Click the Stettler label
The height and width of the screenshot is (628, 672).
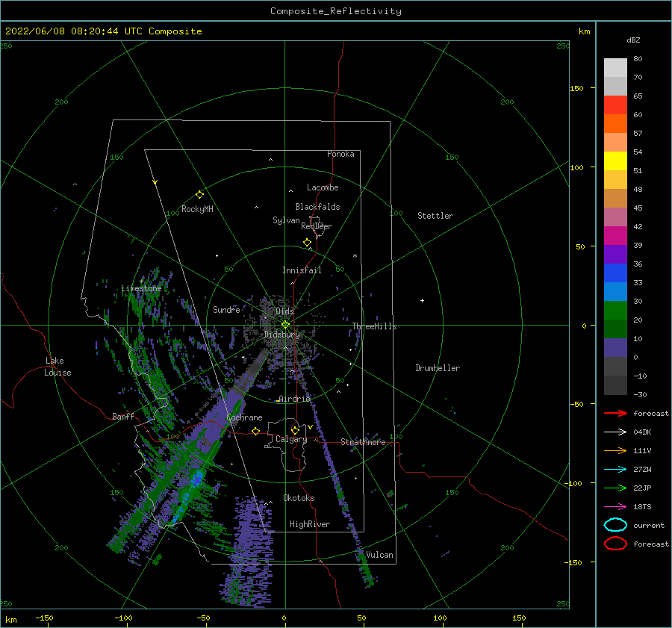(x=435, y=216)
